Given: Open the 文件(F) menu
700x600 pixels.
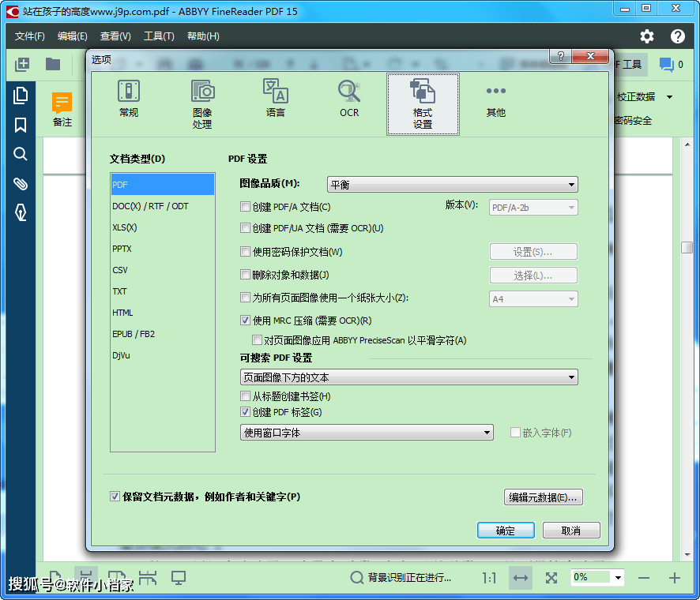Looking at the screenshot, I should coord(30,36).
